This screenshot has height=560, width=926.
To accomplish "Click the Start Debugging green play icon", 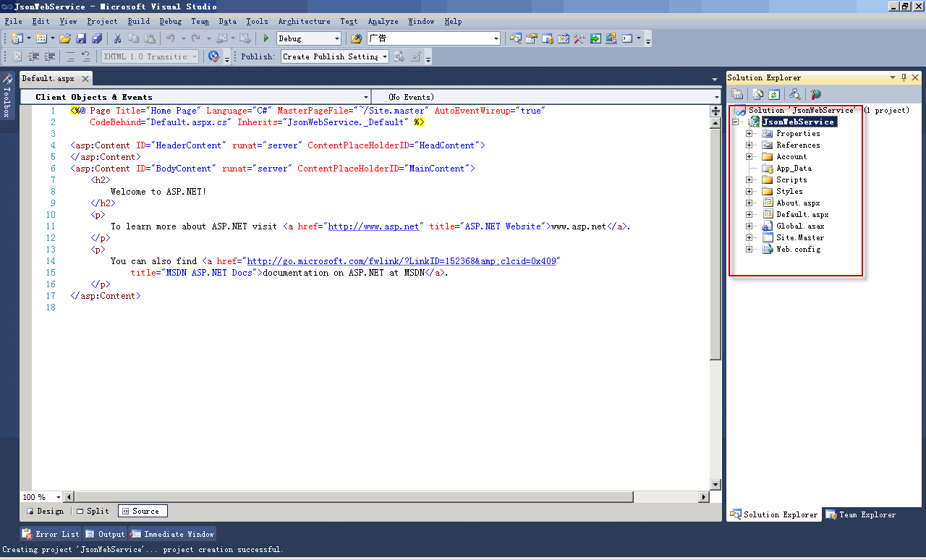I will [266, 38].
